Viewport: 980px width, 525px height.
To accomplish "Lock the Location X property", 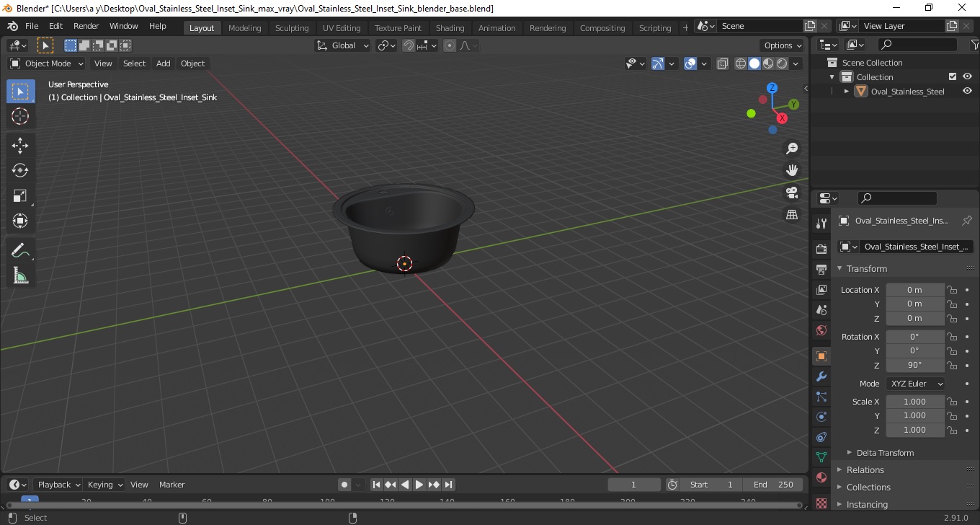I will coord(952,290).
